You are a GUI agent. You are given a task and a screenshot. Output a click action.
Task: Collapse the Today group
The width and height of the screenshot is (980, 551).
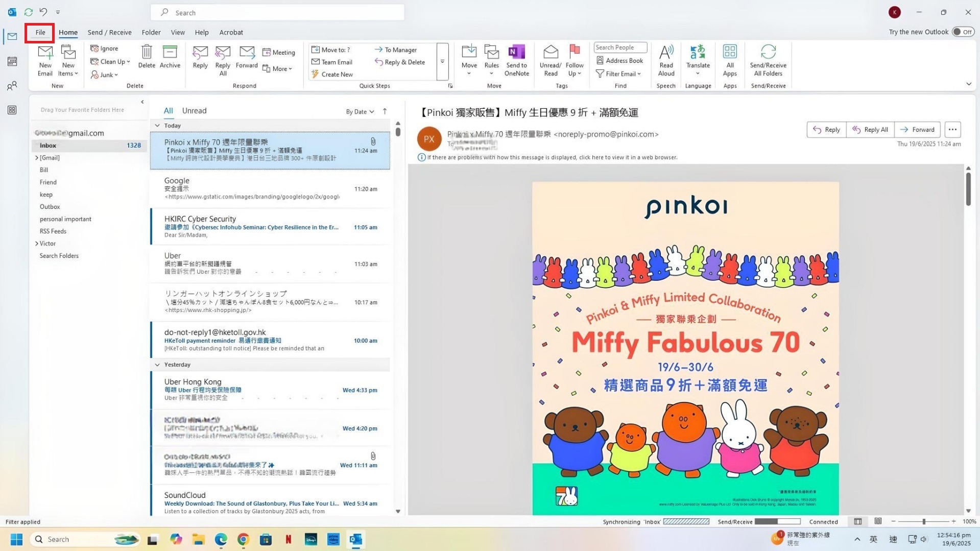click(x=157, y=126)
